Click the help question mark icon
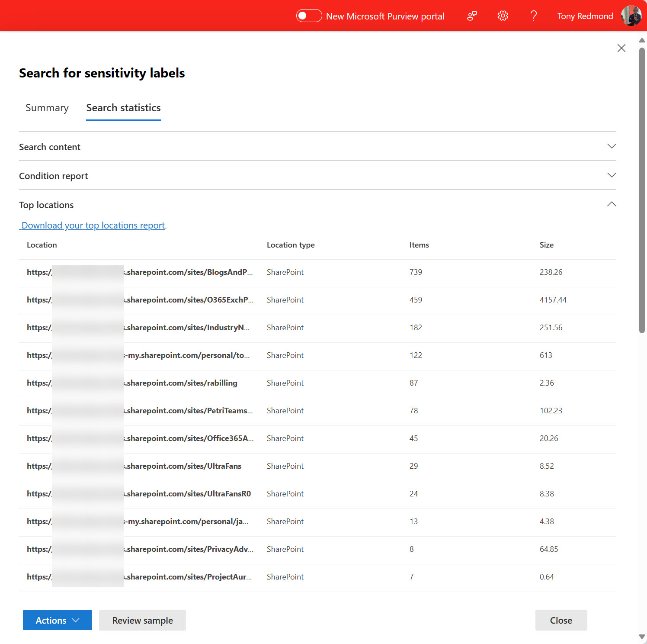The height and width of the screenshot is (644, 647). [x=534, y=16]
